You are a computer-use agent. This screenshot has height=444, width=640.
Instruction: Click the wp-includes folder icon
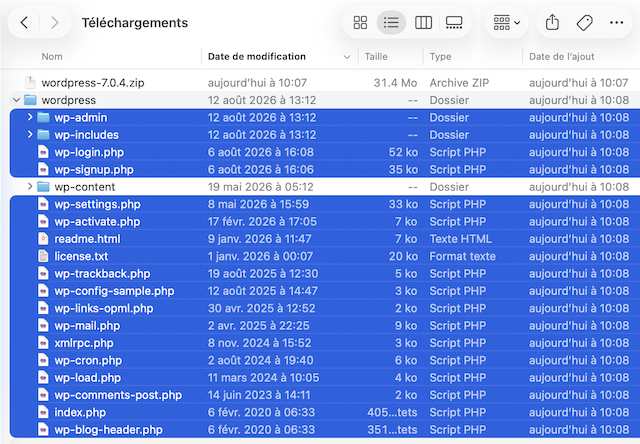pos(43,135)
